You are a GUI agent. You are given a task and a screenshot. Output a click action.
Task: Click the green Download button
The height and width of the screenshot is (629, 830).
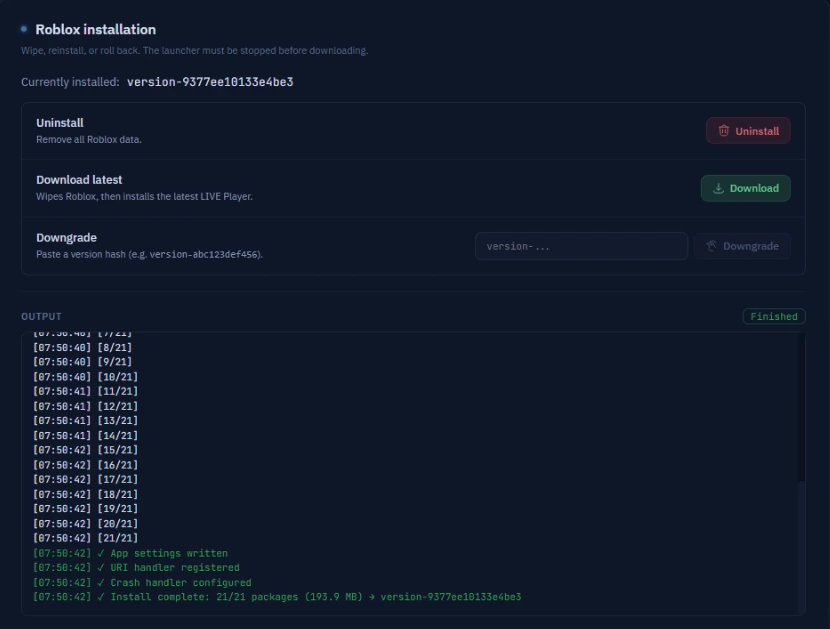pos(745,188)
